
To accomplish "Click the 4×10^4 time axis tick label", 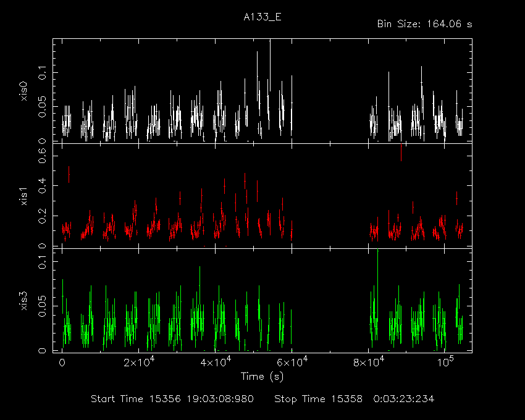I will [x=216, y=362].
